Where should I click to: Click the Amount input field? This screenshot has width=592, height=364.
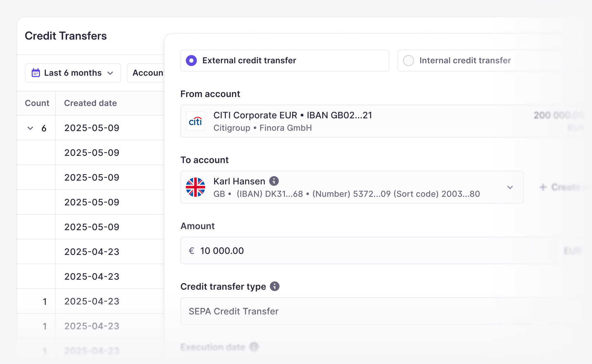[368, 250]
